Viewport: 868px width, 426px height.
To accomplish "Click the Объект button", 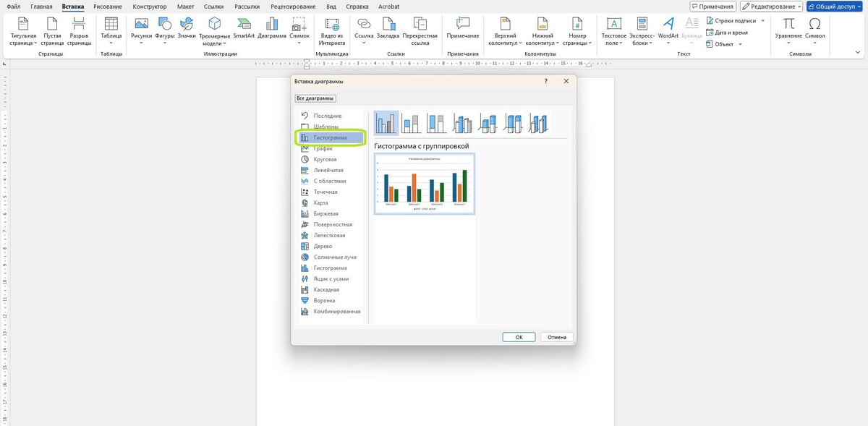I will [x=723, y=44].
